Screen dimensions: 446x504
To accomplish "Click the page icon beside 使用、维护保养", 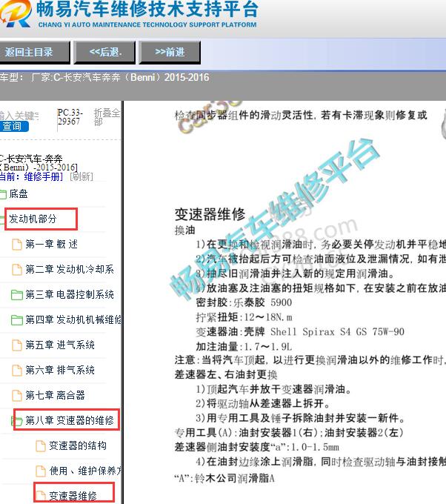I will click(41, 471).
